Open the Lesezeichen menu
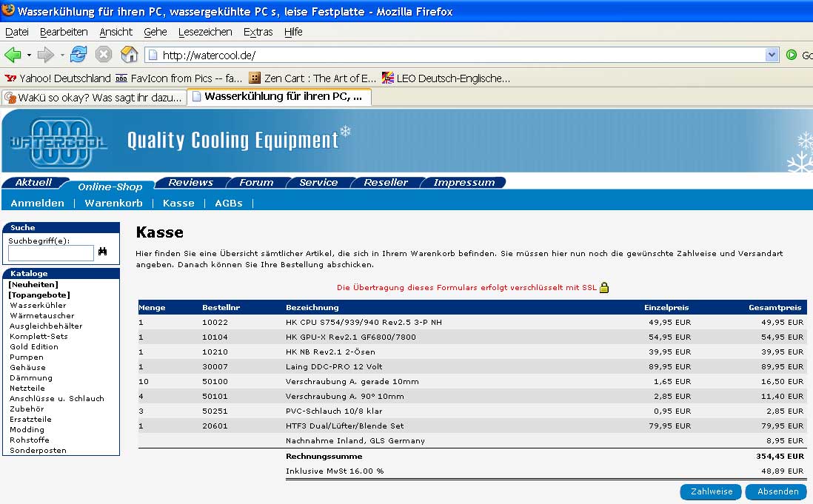813x504 pixels. click(x=205, y=32)
